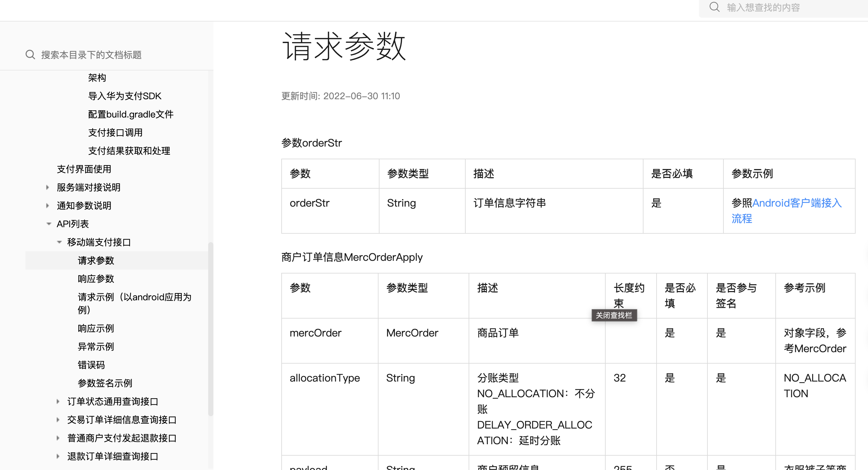
Task: Click the 关闭查找栏 tooltip label
Action: pos(614,315)
